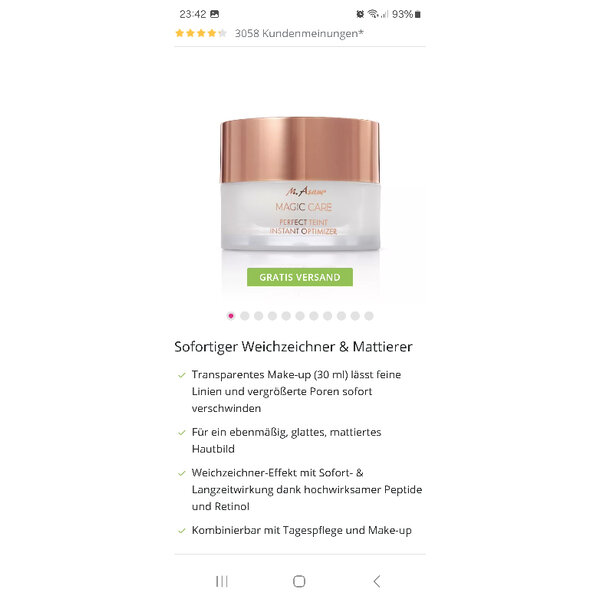Image resolution: width=600 pixels, height=600 pixels.
Task: Select the eighth carousel dot
Action: (x=328, y=316)
